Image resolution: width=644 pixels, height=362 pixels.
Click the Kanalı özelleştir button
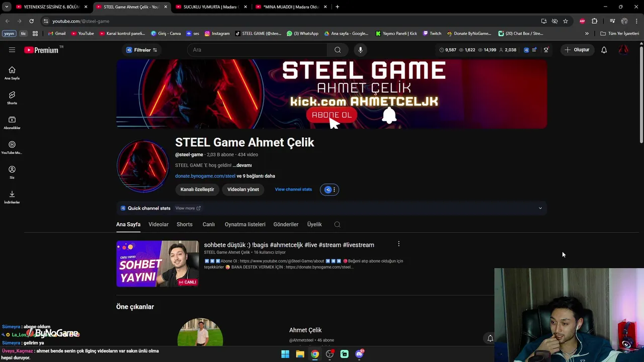[x=197, y=190]
